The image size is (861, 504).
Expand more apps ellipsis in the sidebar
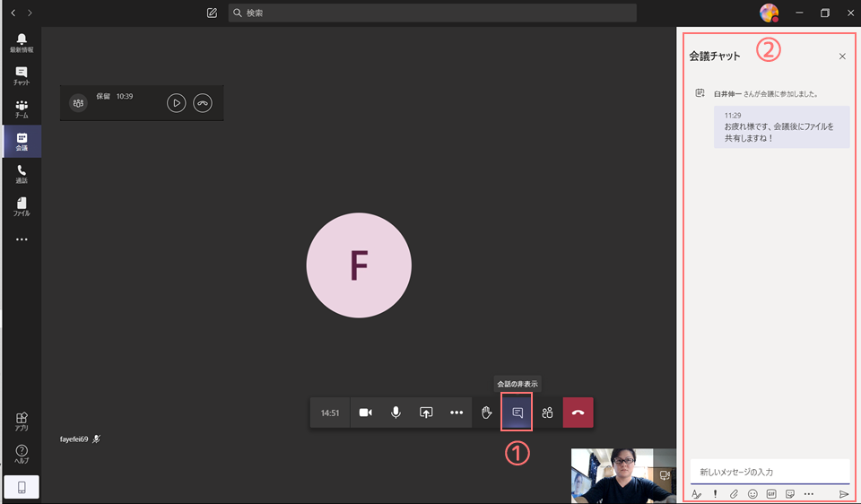tap(22, 239)
